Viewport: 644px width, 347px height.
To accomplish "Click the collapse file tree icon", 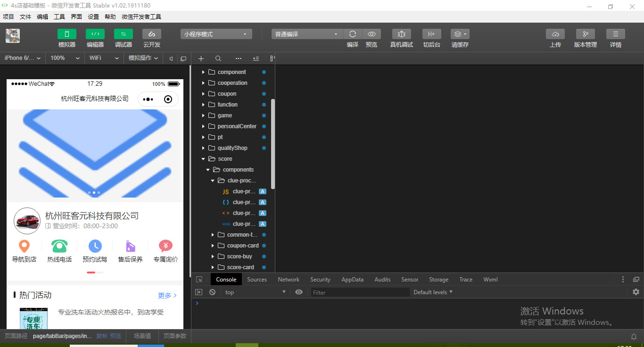I will [x=256, y=58].
